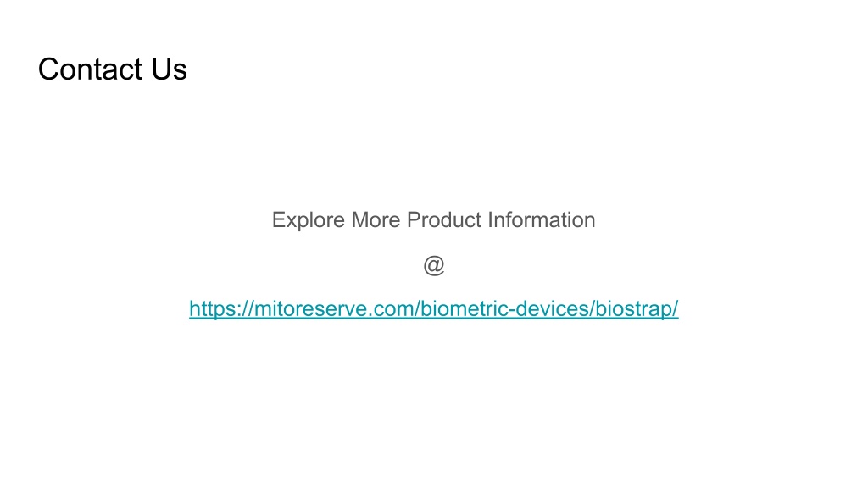Click the word 'More' in the subtitle
The width and height of the screenshot is (868, 488).
point(376,220)
